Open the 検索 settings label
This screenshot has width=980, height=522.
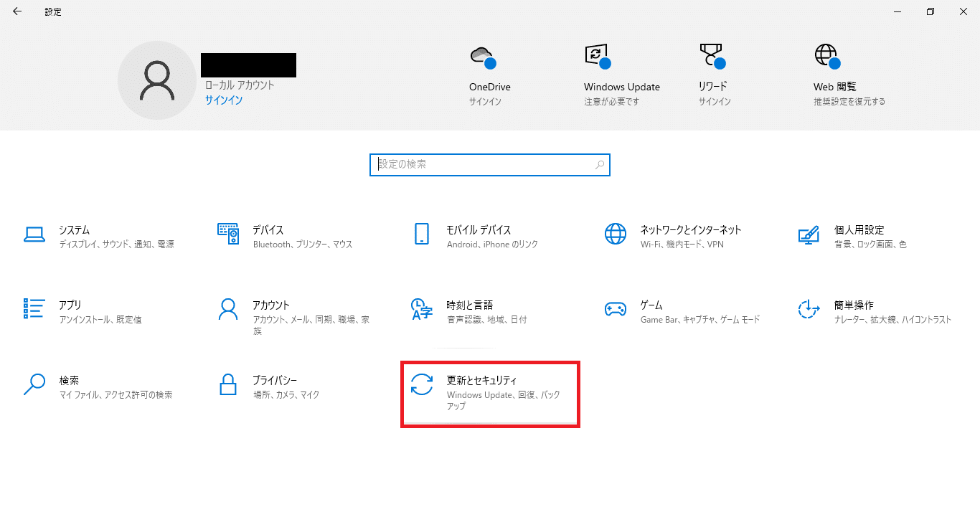point(69,381)
